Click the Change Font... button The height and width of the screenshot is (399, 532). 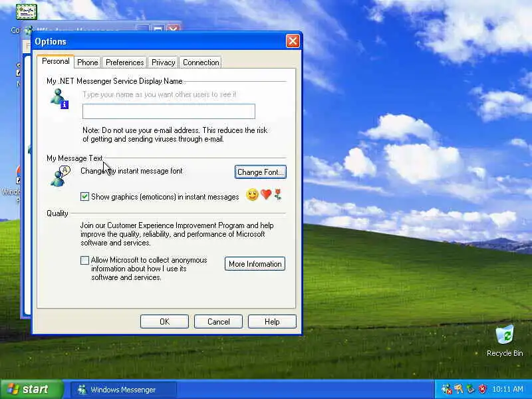(260, 172)
